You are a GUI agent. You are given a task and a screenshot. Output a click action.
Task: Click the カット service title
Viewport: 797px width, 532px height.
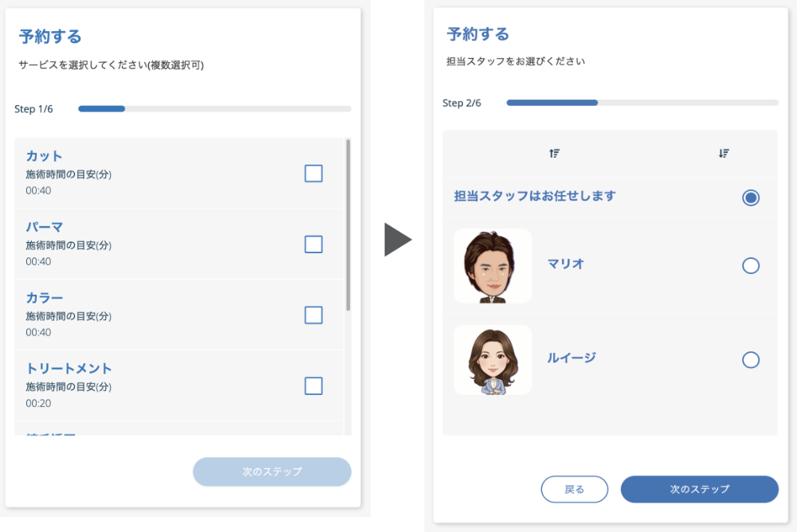44,156
